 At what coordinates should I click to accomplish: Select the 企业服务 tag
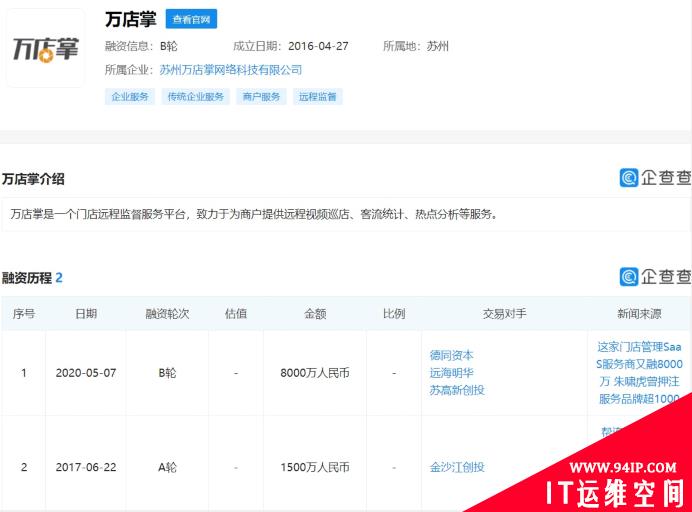pyautogui.click(x=130, y=97)
